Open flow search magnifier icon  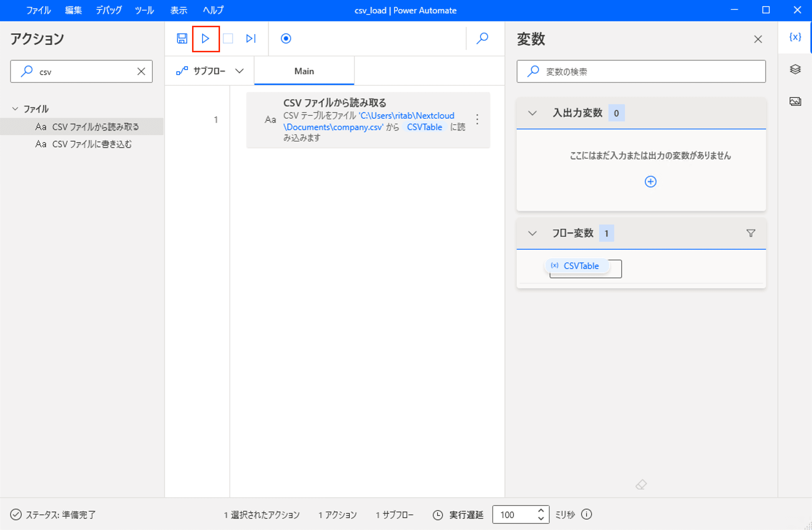[482, 38]
